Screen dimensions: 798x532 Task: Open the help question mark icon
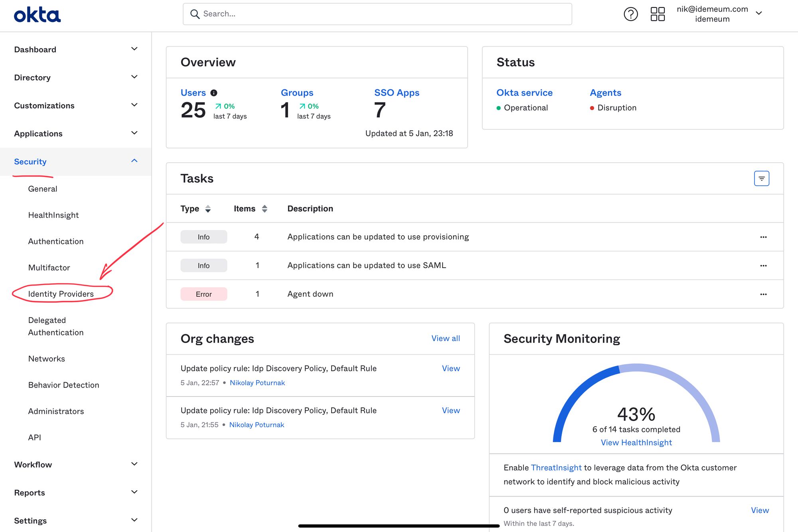point(630,14)
